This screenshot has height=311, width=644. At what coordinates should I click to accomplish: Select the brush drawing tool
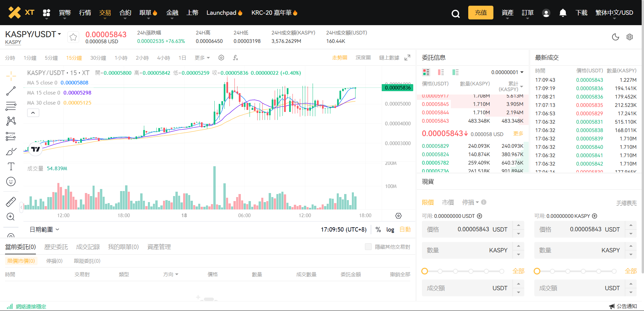click(x=11, y=151)
